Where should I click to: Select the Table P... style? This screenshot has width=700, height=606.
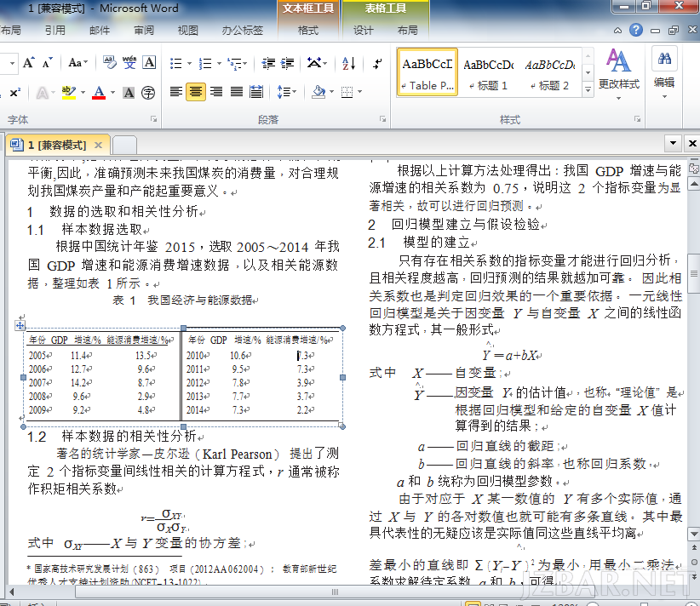tap(427, 72)
